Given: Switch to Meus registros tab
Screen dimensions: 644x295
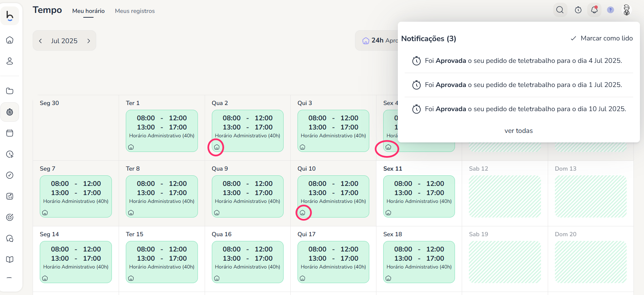Looking at the screenshot, I should pyautogui.click(x=135, y=11).
